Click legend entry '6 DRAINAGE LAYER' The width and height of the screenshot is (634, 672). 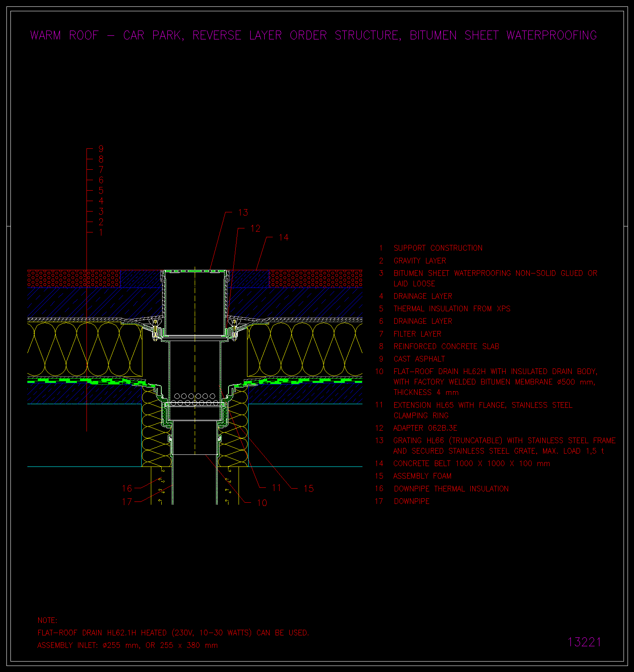pyautogui.click(x=416, y=321)
